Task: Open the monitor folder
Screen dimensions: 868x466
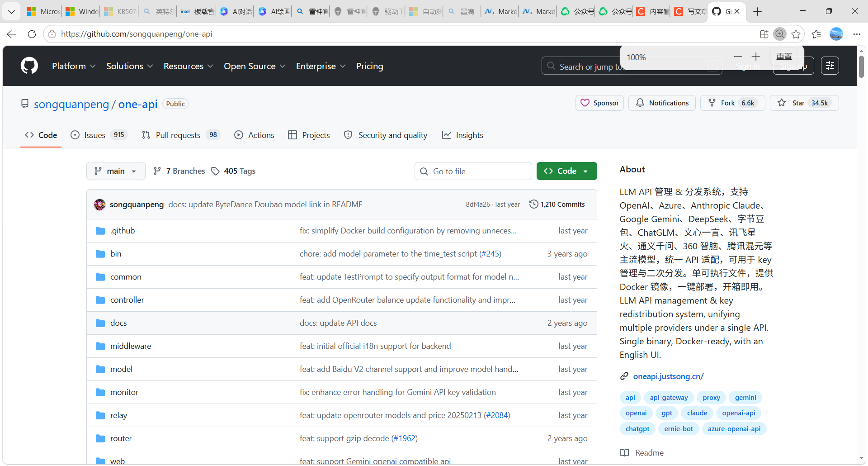Action: click(124, 392)
